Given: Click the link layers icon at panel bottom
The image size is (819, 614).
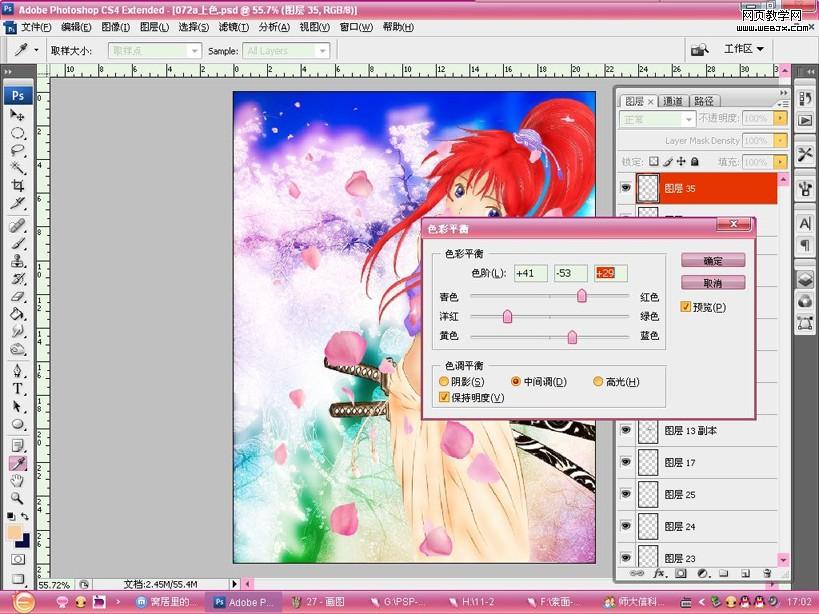Looking at the screenshot, I should tap(637, 573).
